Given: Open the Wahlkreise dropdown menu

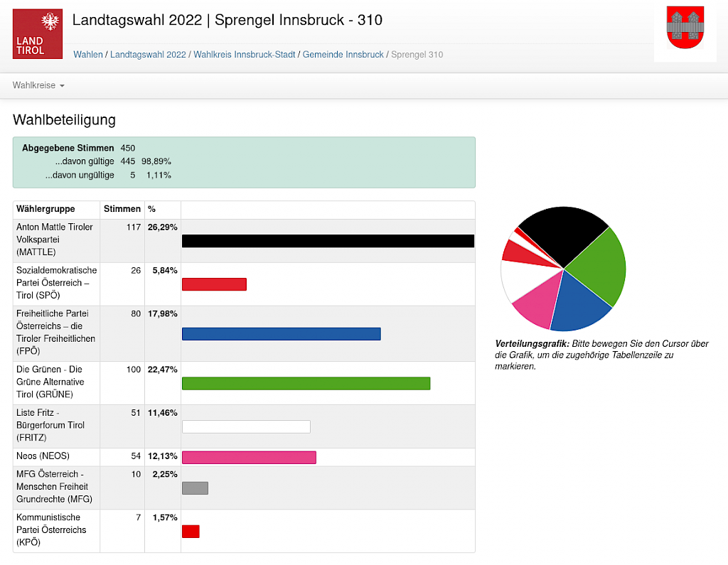Looking at the screenshot, I should pyautogui.click(x=38, y=85).
